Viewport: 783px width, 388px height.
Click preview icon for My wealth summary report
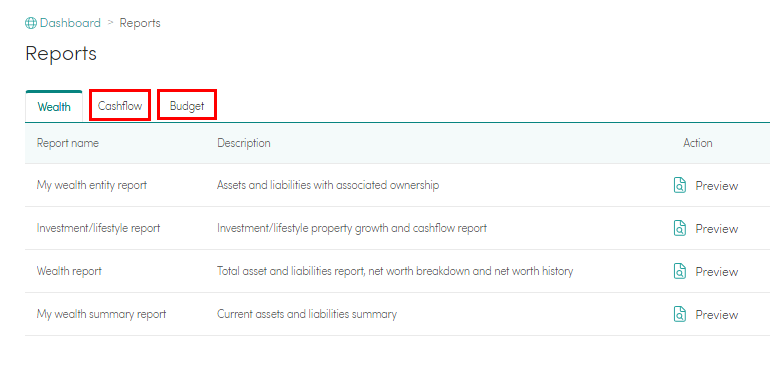680,314
